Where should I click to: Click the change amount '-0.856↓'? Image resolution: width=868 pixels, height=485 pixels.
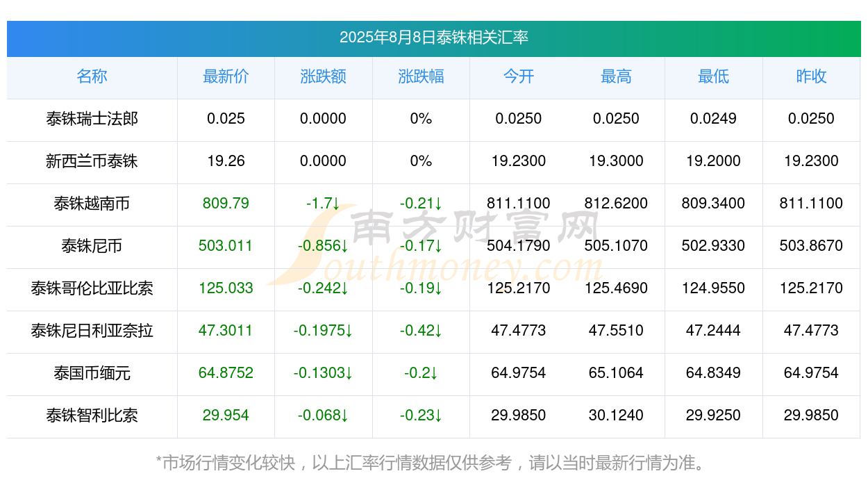324,246
